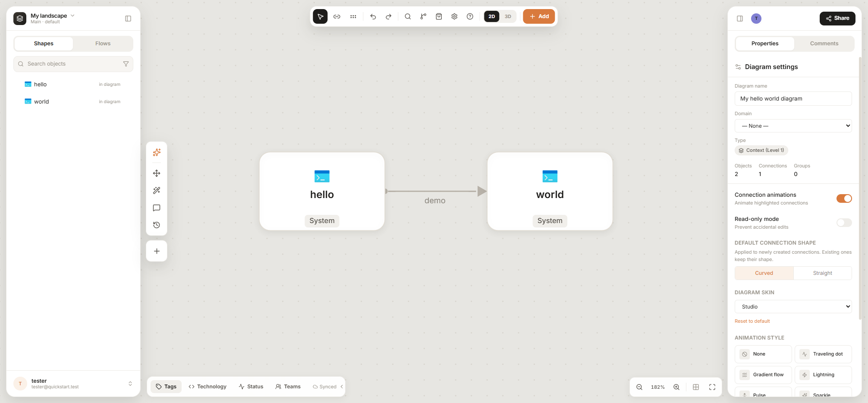Click the AI sparkle icon on canvas toolbar
This screenshot has height=403, width=868.
coord(157,152)
